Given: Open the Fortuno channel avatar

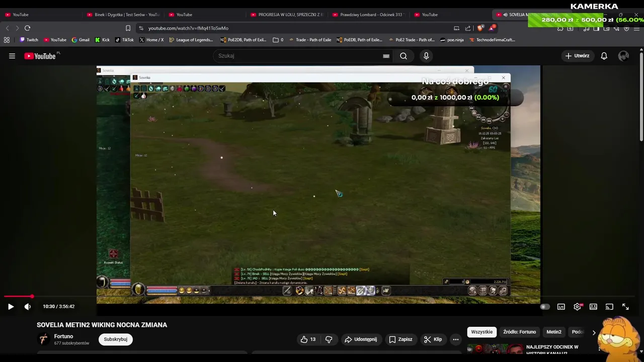Looking at the screenshot, I should coord(43,339).
